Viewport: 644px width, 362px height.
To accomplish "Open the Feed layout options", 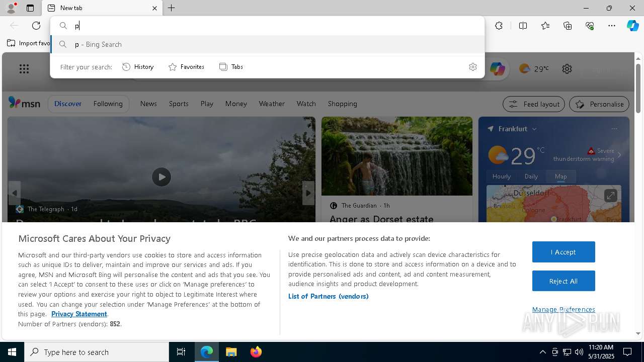I will [x=534, y=104].
